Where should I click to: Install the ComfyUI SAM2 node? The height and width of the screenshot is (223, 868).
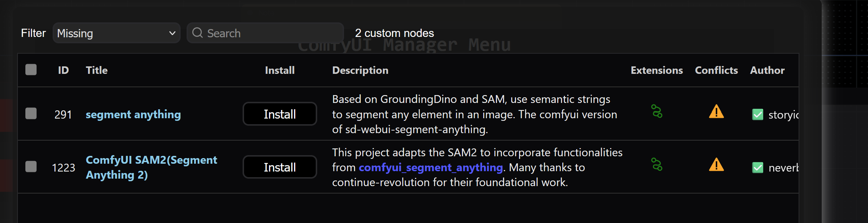pyautogui.click(x=280, y=167)
